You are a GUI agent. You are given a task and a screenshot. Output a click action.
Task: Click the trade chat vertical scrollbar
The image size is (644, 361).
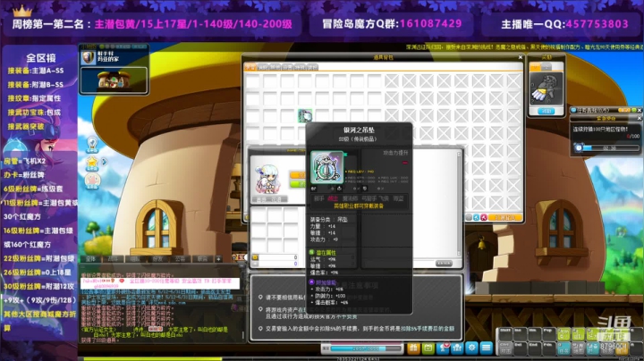pos(459,204)
